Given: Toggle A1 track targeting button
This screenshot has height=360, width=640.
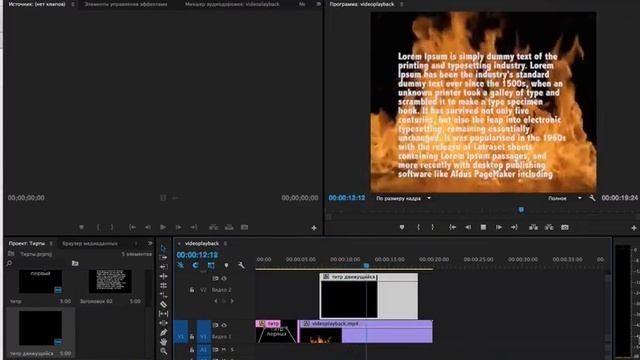Looking at the screenshot, I should pos(204,350).
